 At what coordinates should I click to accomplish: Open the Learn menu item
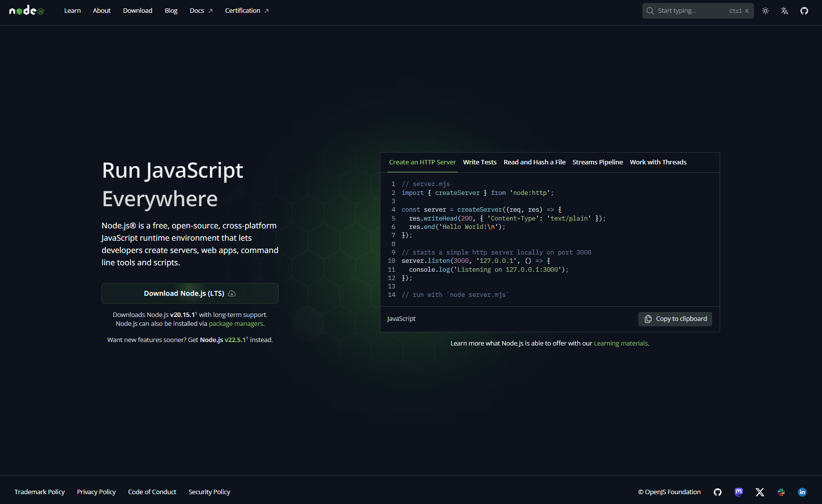click(x=72, y=10)
